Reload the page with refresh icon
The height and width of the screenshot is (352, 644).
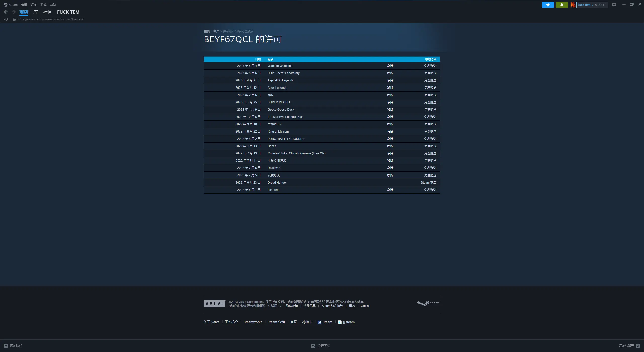(6, 19)
